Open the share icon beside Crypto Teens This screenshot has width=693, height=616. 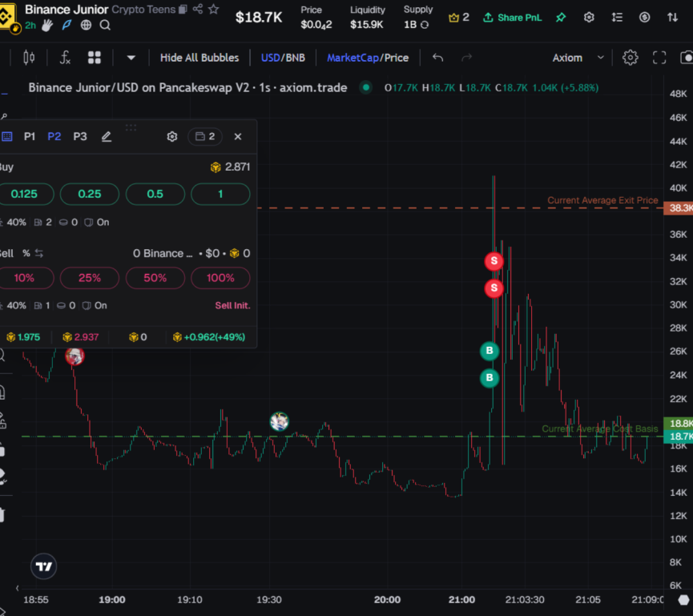click(198, 9)
